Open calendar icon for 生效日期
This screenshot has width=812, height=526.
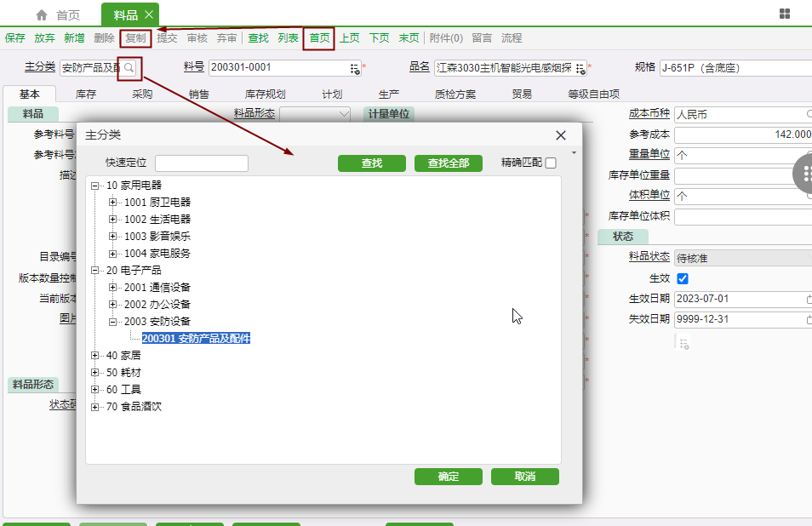coord(809,300)
